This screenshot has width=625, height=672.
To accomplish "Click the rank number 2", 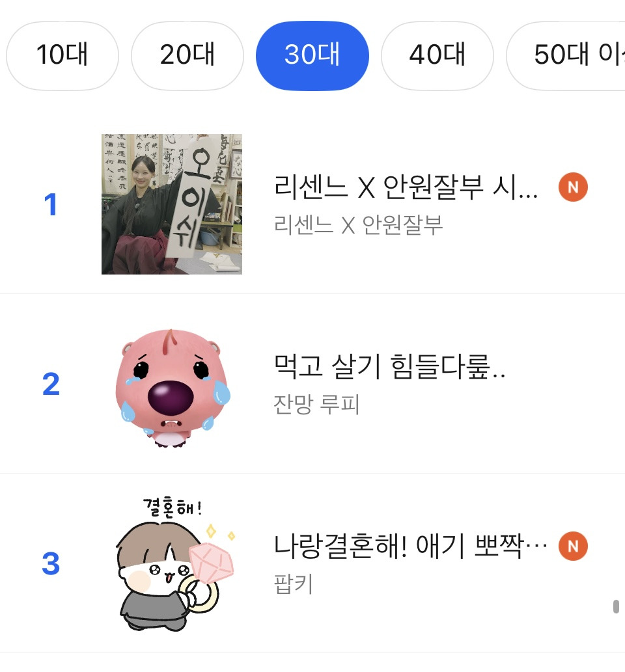I will pyautogui.click(x=51, y=384).
